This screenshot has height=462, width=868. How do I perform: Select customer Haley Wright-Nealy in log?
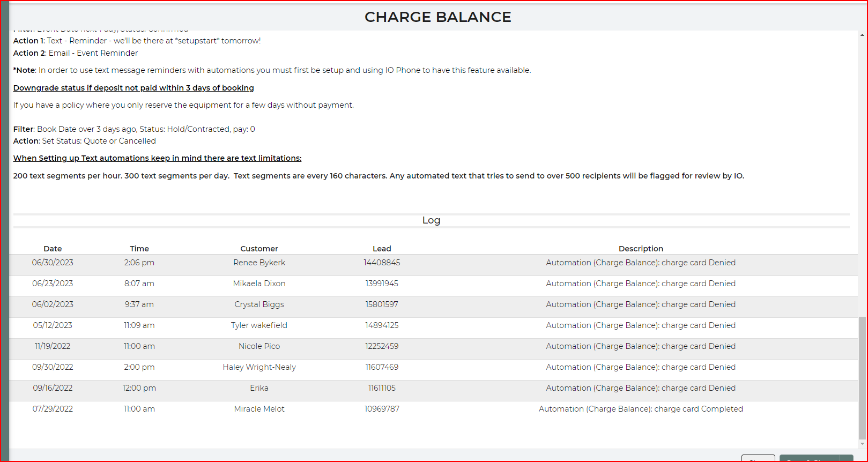click(x=259, y=367)
